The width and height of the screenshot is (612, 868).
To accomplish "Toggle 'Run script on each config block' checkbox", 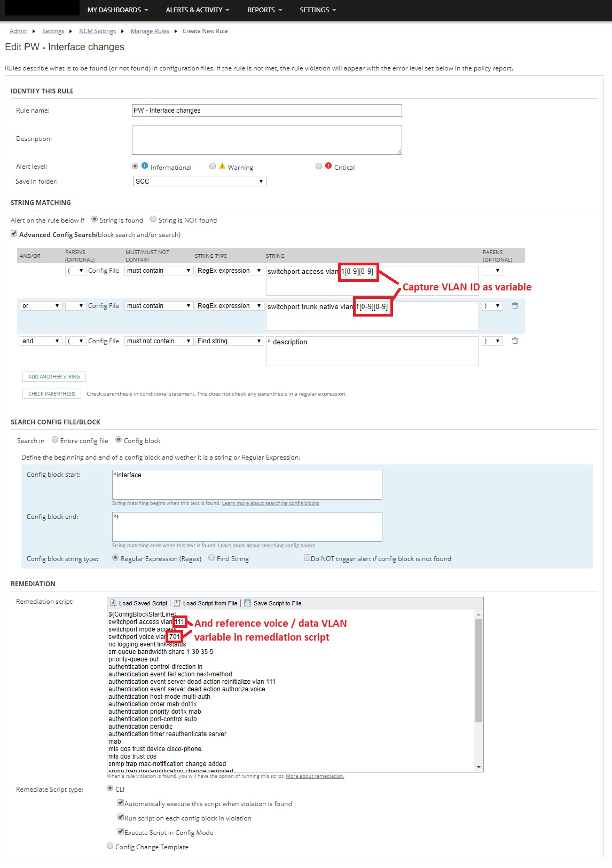I will [x=121, y=817].
